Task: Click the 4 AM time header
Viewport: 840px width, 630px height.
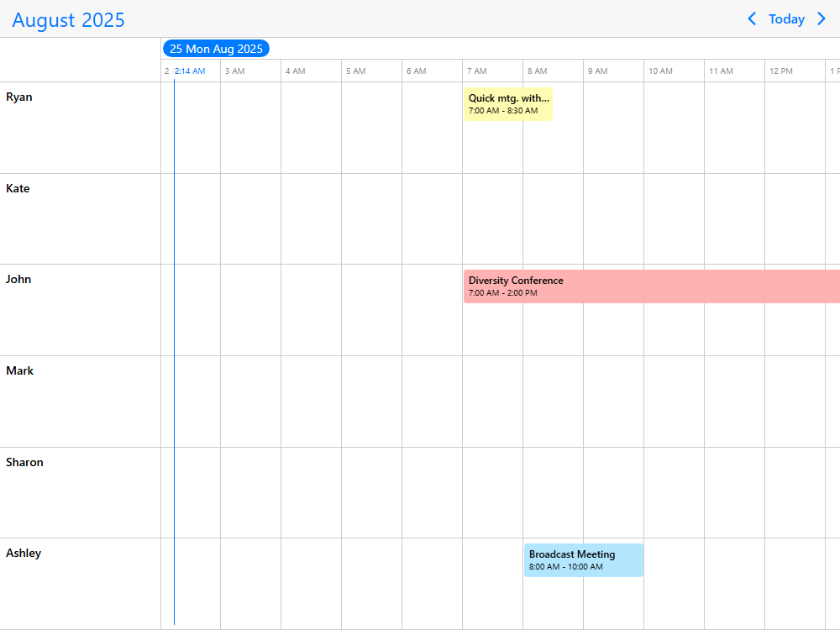Action: (295, 71)
